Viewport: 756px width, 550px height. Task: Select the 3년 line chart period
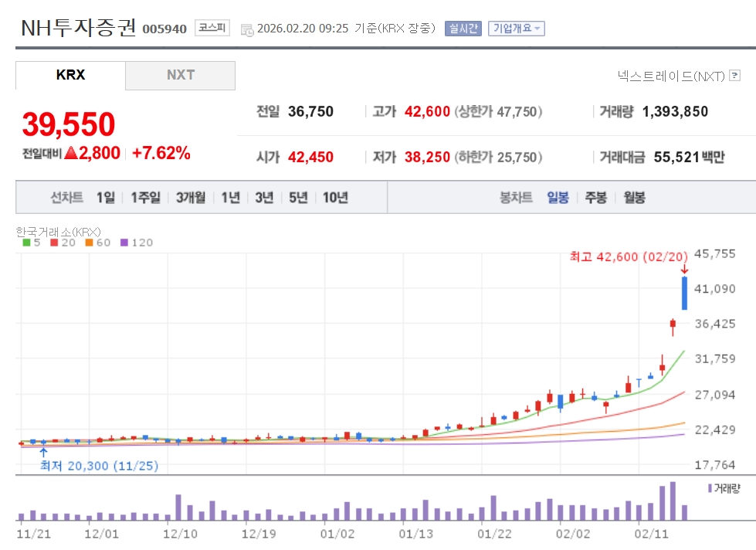pos(264,197)
